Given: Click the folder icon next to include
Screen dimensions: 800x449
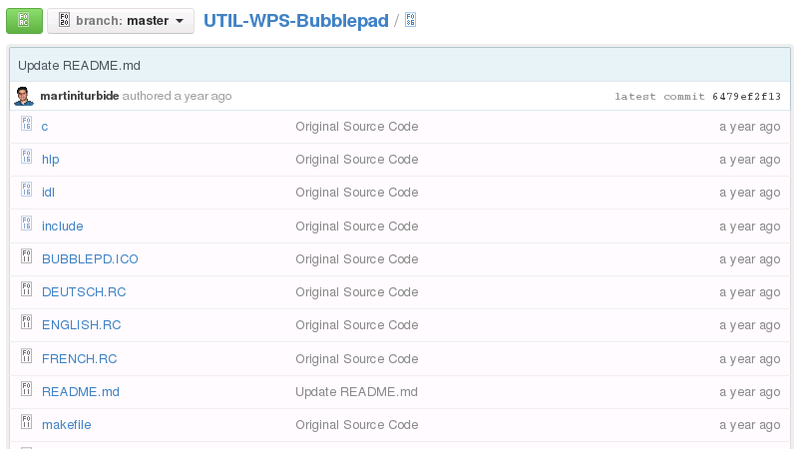Looking at the screenshot, I should pos(27,223).
